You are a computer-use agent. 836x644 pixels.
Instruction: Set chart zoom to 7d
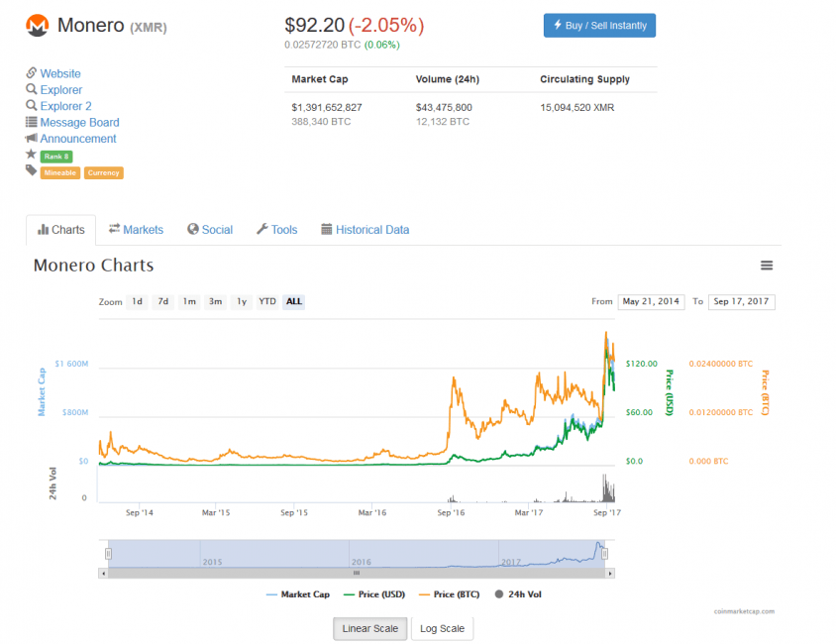click(163, 302)
